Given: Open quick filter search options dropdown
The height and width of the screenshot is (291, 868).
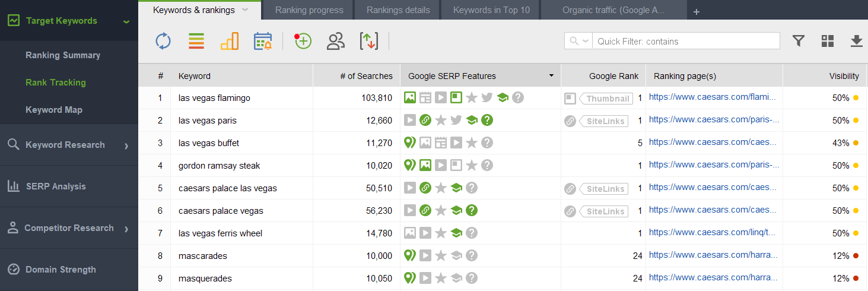Looking at the screenshot, I should pos(579,41).
